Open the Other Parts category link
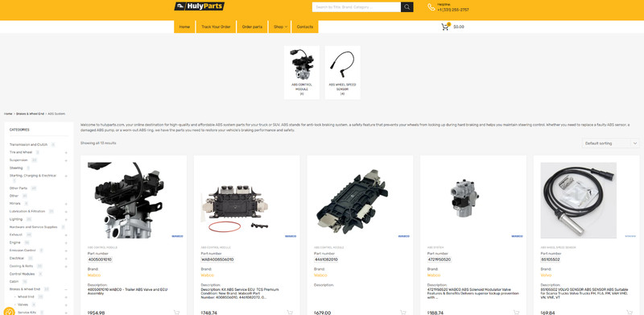This screenshot has height=315, width=644. click(x=19, y=189)
